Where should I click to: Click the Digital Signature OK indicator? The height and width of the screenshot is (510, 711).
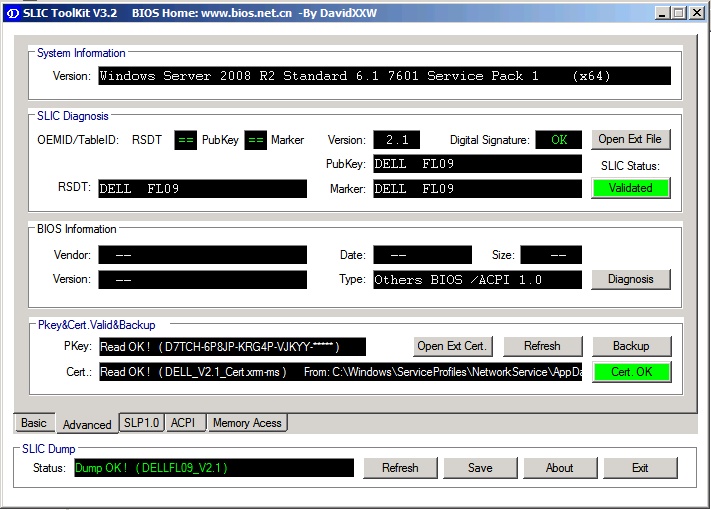point(559,140)
